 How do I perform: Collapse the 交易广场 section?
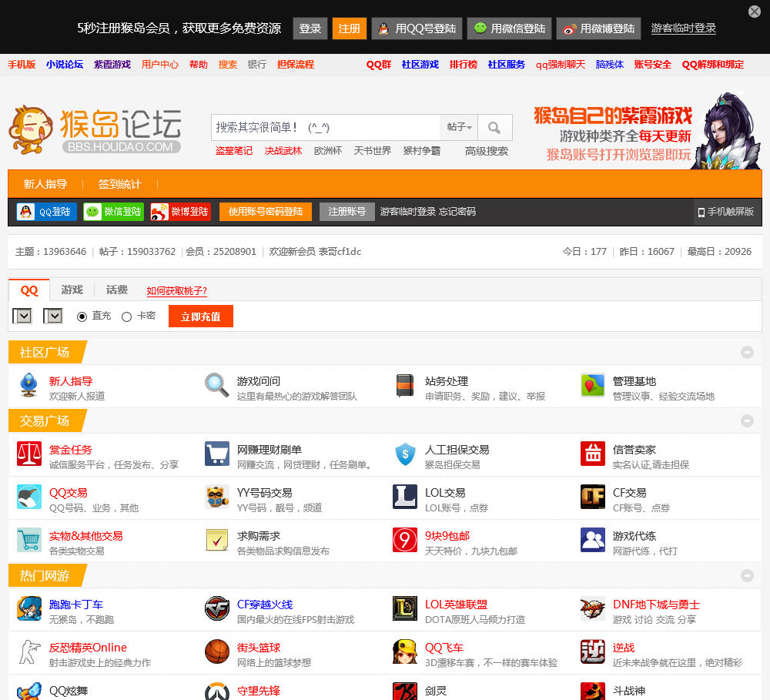747,421
